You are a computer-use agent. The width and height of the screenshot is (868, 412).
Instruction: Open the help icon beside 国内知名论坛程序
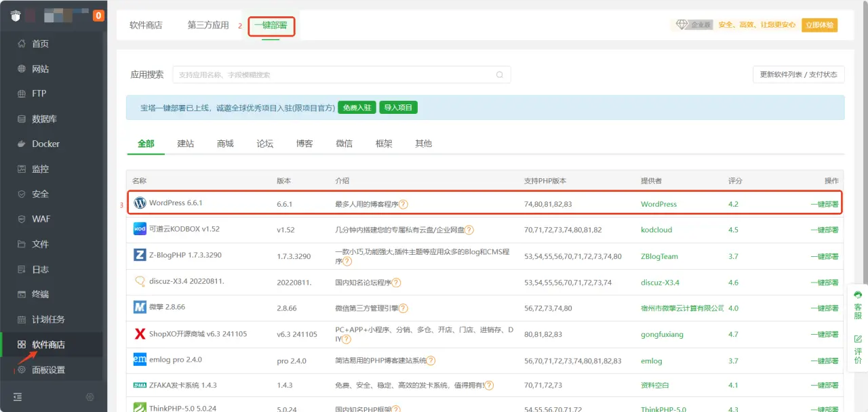(x=396, y=283)
